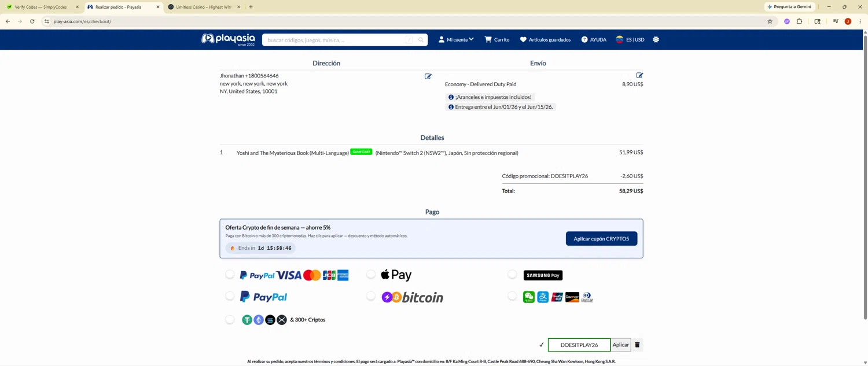The image size is (868, 366).
Task: Click the total 58,29 US$ amount
Action: tap(631, 191)
